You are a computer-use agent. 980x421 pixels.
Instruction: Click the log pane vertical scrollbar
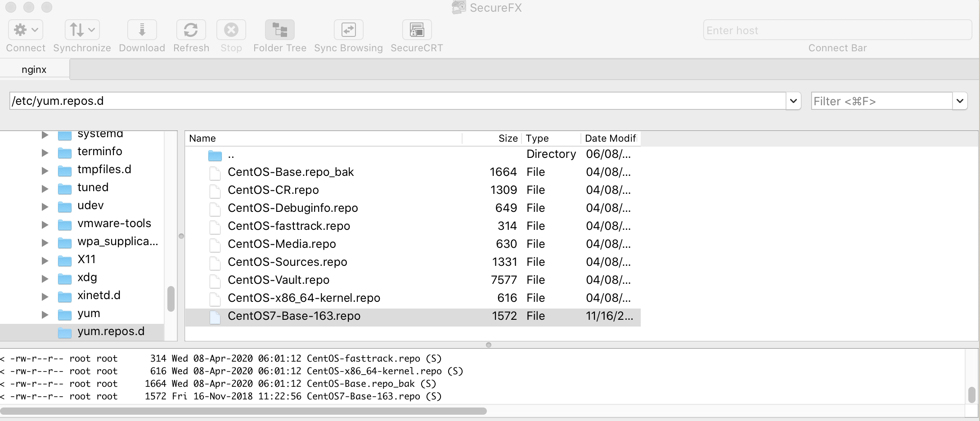[972, 395]
